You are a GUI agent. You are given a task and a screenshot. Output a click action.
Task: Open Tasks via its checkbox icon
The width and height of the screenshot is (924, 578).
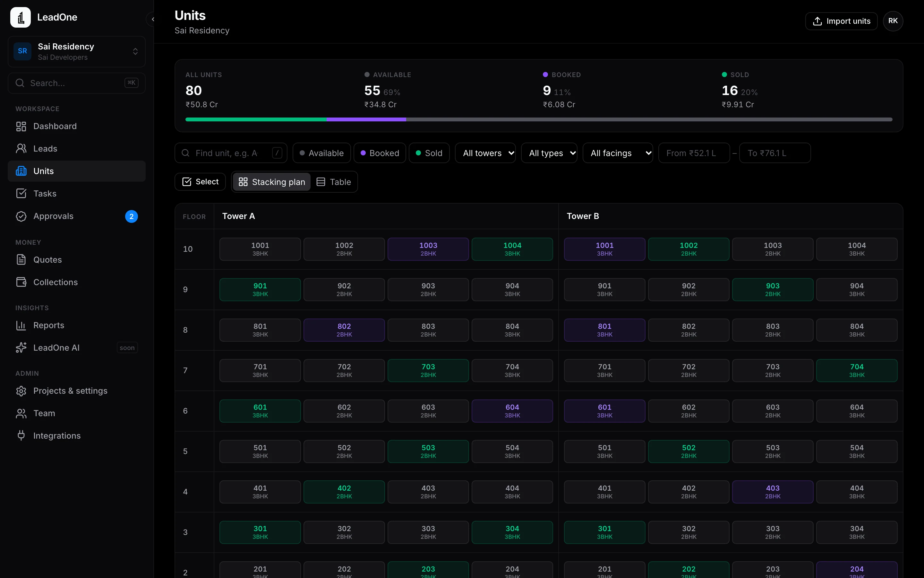[21, 193]
